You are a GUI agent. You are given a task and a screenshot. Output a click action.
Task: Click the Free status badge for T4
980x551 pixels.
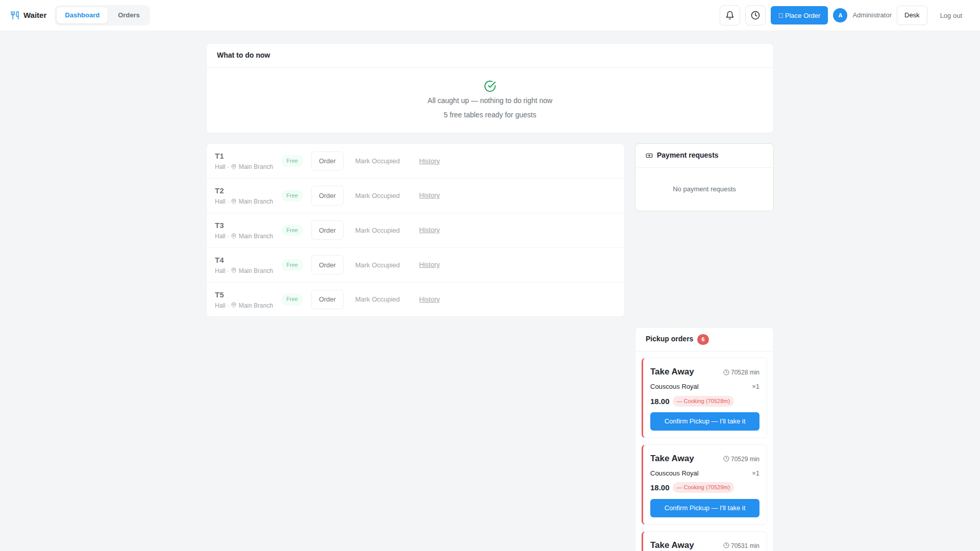(292, 265)
